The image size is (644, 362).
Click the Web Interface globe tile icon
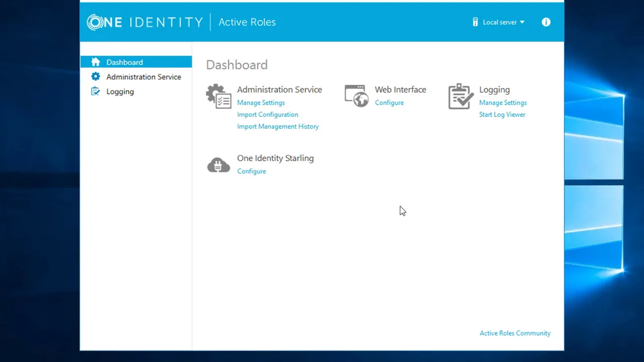click(x=357, y=96)
